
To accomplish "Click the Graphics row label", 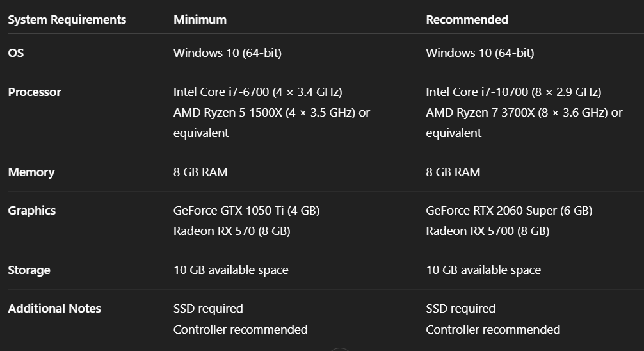I will [31, 211].
